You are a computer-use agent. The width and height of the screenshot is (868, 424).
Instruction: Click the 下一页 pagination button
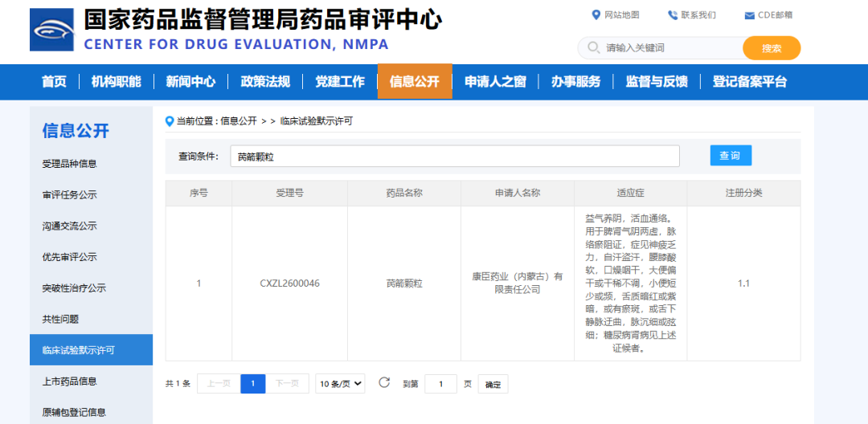[x=287, y=384]
